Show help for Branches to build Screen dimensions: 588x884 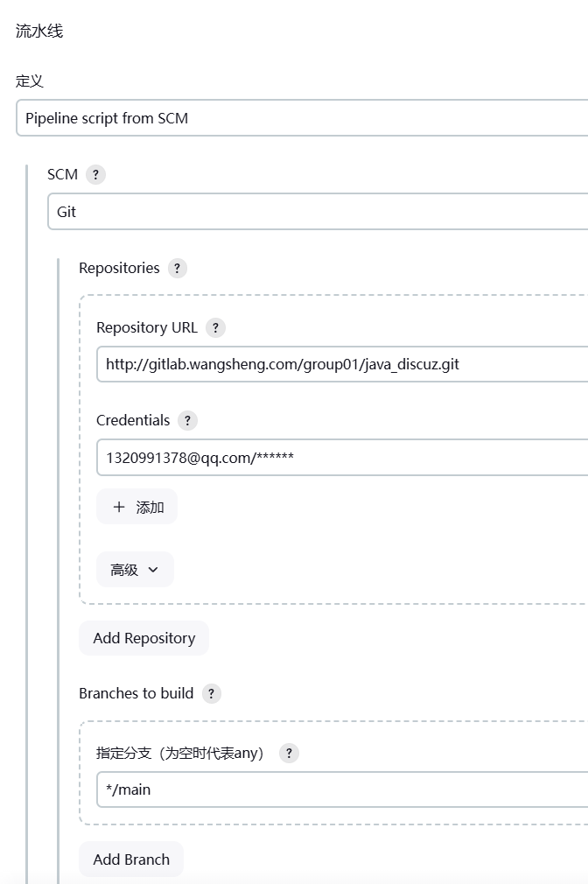point(211,693)
